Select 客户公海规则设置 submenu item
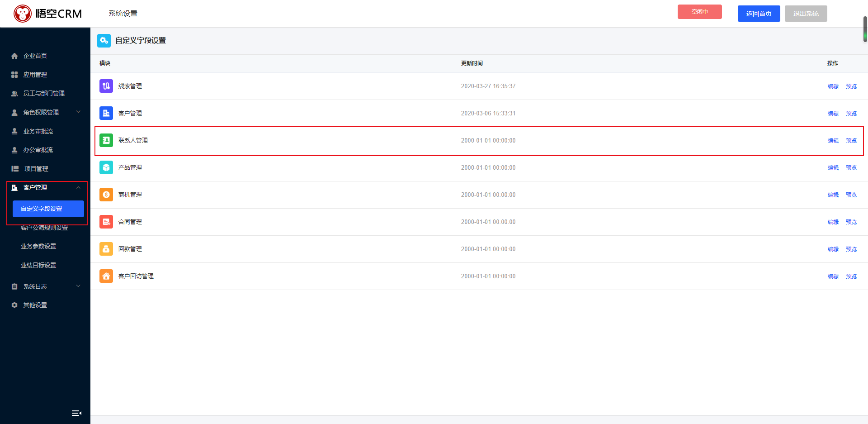The height and width of the screenshot is (424, 868). 44,228
